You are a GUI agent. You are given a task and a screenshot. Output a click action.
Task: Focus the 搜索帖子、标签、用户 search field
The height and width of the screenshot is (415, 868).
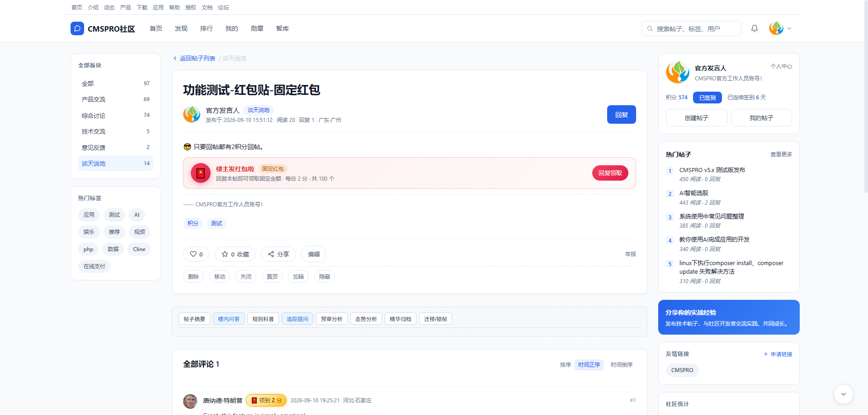[692, 28]
